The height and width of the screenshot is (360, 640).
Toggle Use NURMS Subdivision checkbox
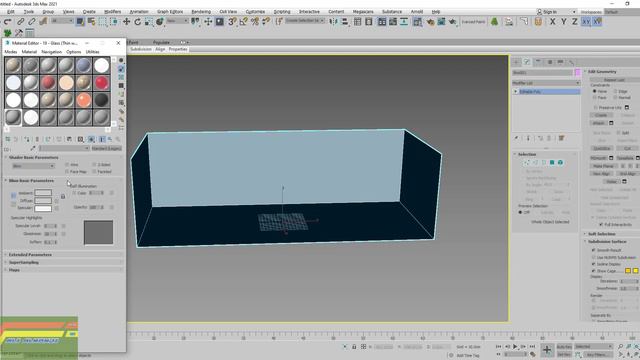click(593, 257)
